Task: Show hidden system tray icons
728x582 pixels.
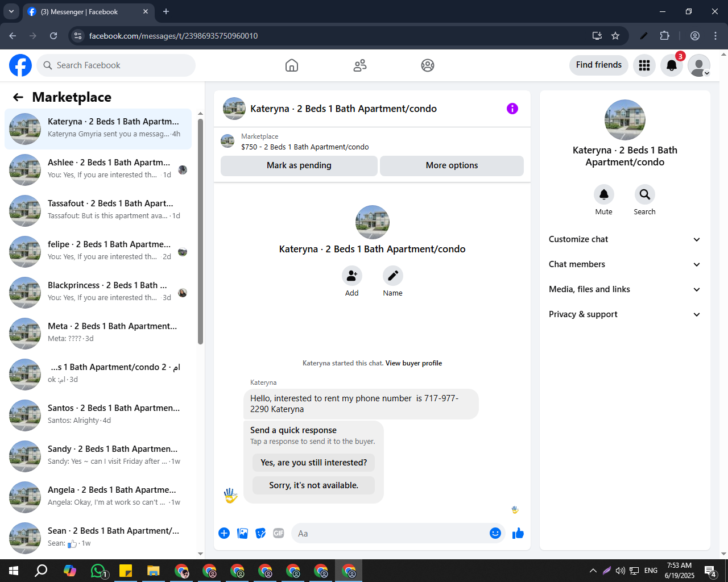Action: coord(593,571)
